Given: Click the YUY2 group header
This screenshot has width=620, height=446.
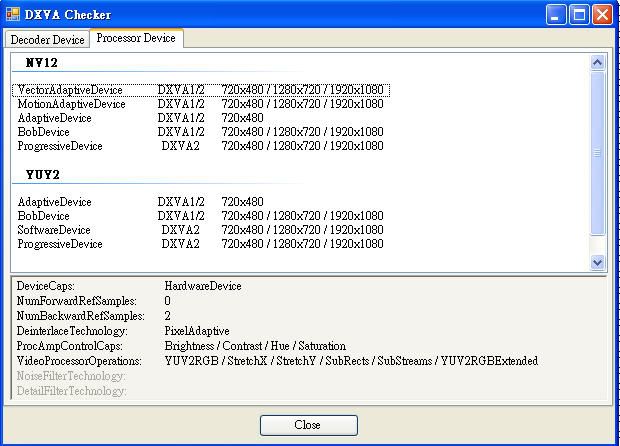Looking at the screenshot, I should (x=43, y=175).
